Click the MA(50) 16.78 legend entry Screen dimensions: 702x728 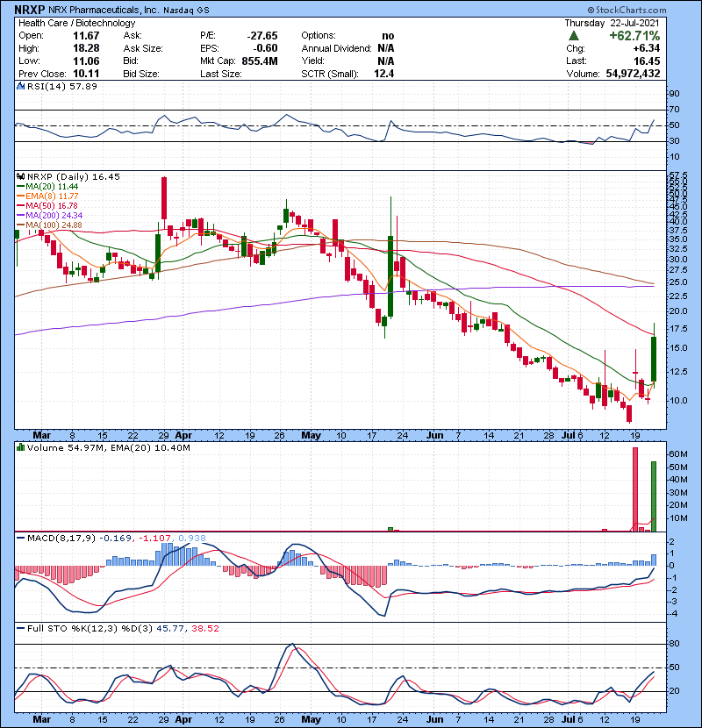47,205
